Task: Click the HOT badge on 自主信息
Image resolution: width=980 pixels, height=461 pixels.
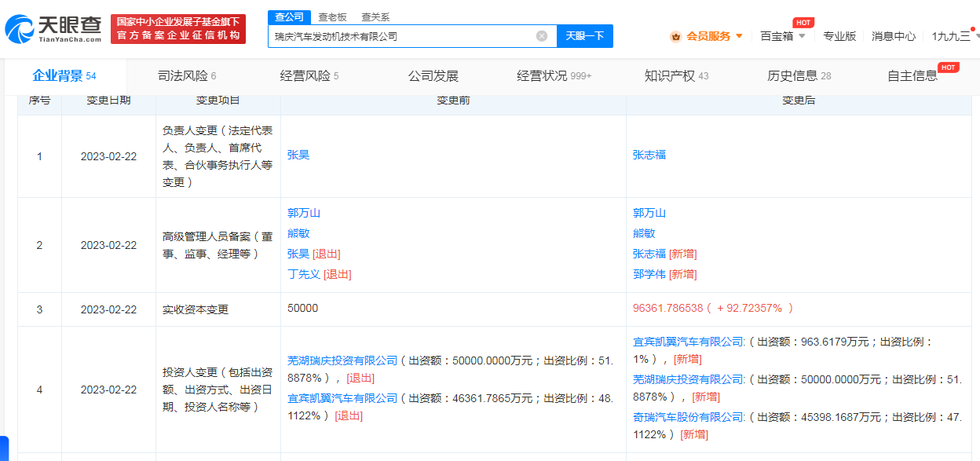Action: (x=949, y=68)
